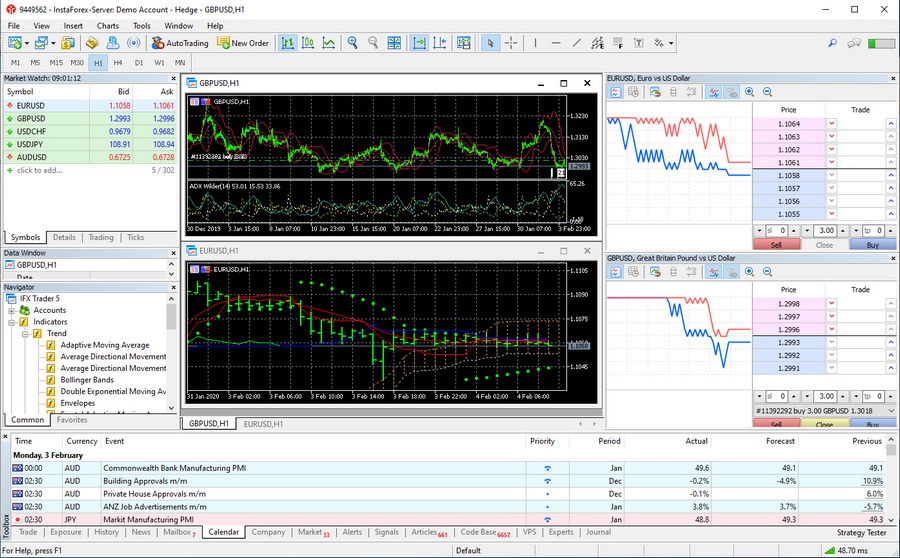Click the tile windows icon in toolbar
This screenshot has width=900, height=558.
coord(396,43)
